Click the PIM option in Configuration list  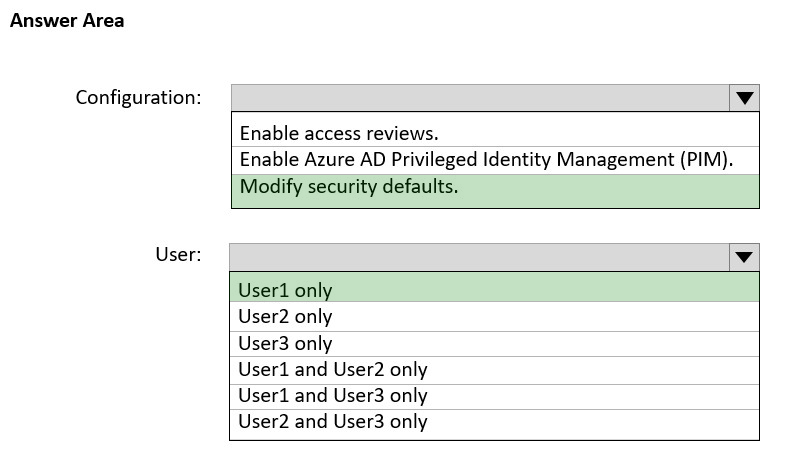495,160
